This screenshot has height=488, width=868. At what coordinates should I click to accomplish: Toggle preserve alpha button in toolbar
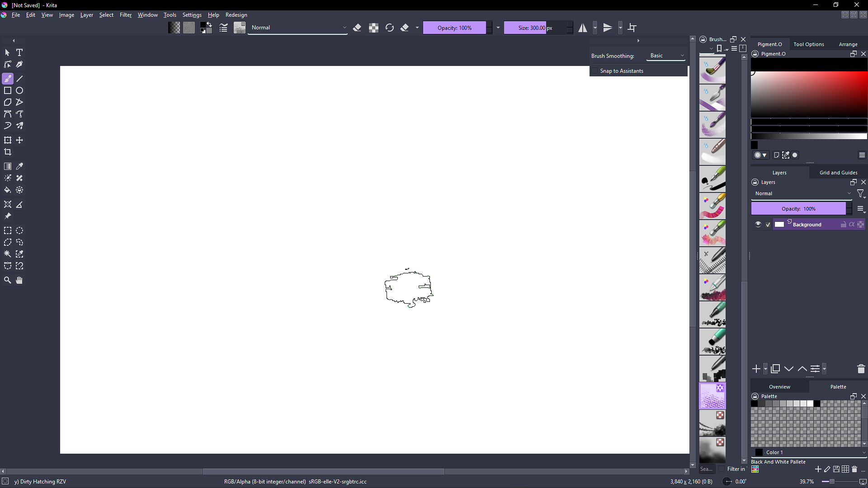373,28
